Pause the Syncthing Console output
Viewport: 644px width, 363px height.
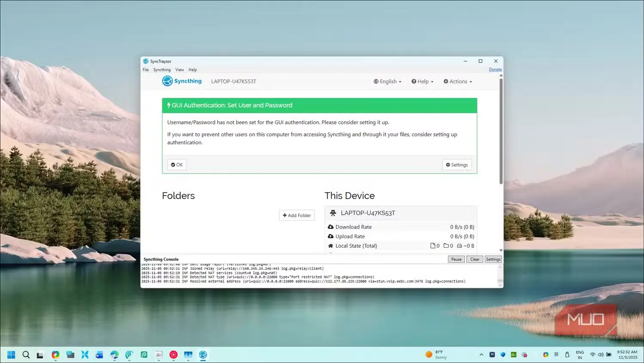(x=456, y=259)
